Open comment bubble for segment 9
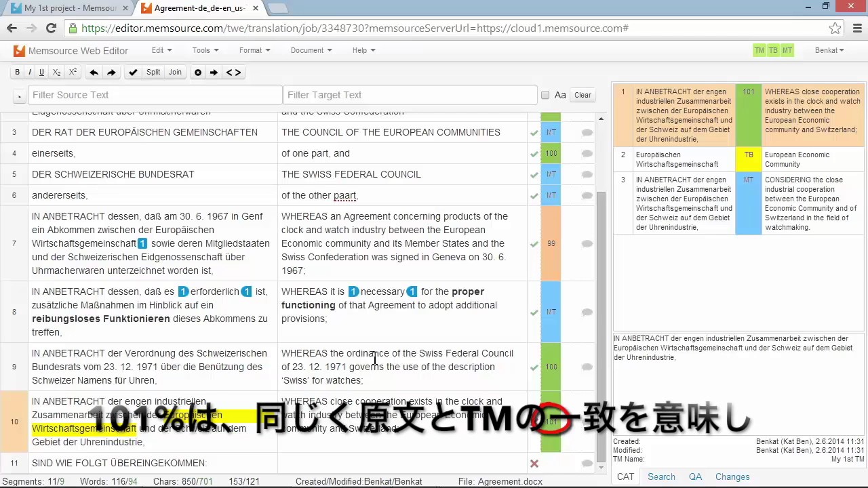 point(587,367)
